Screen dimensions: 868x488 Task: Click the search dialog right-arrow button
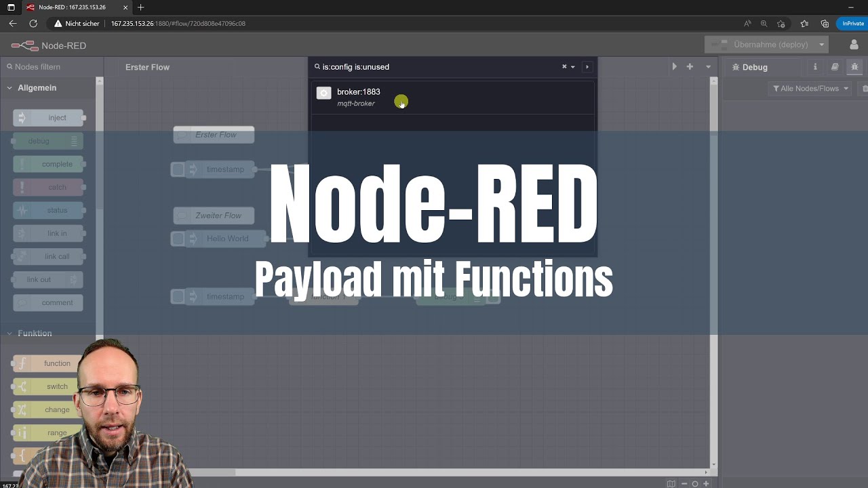[587, 66]
